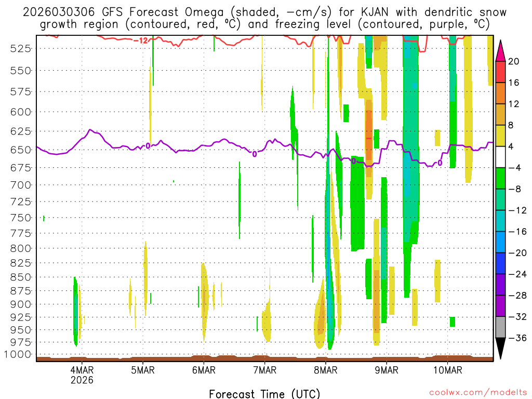The image size is (532, 399).
Task: Click the 16 tick label on color bar
Action: [513, 83]
